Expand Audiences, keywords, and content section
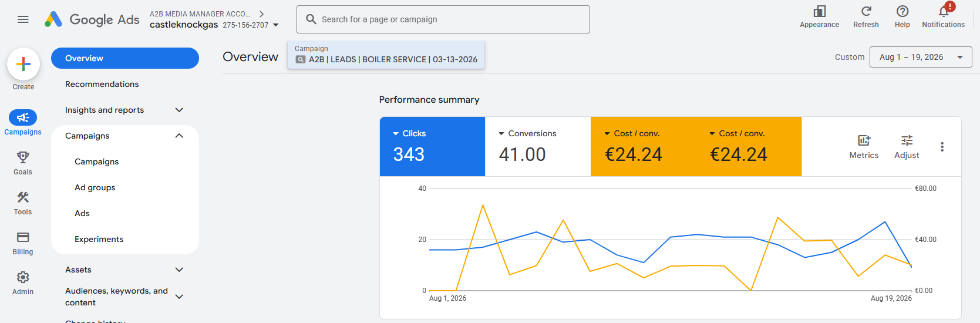This screenshot has height=323, width=980. pyautogui.click(x=179, y=297)
